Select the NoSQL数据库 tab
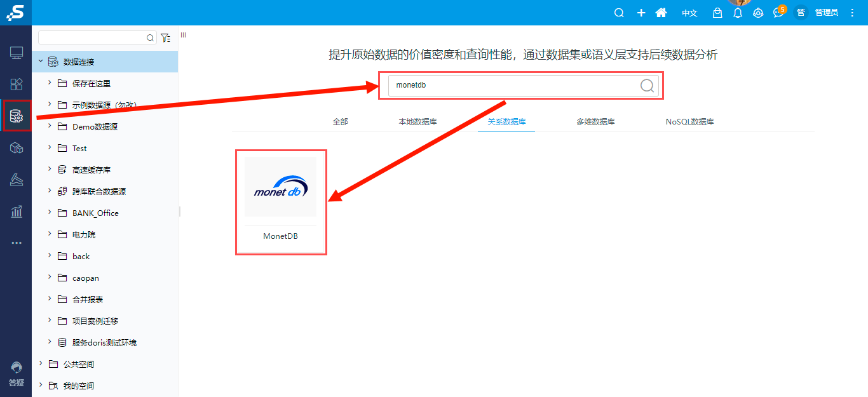 coord(690,121)
